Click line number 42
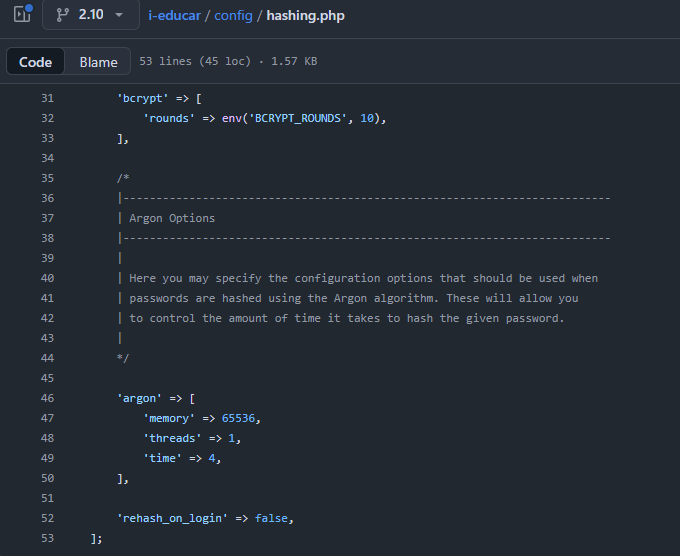The width and height of the screenshot is (680, 556). [x=48, y=318]
